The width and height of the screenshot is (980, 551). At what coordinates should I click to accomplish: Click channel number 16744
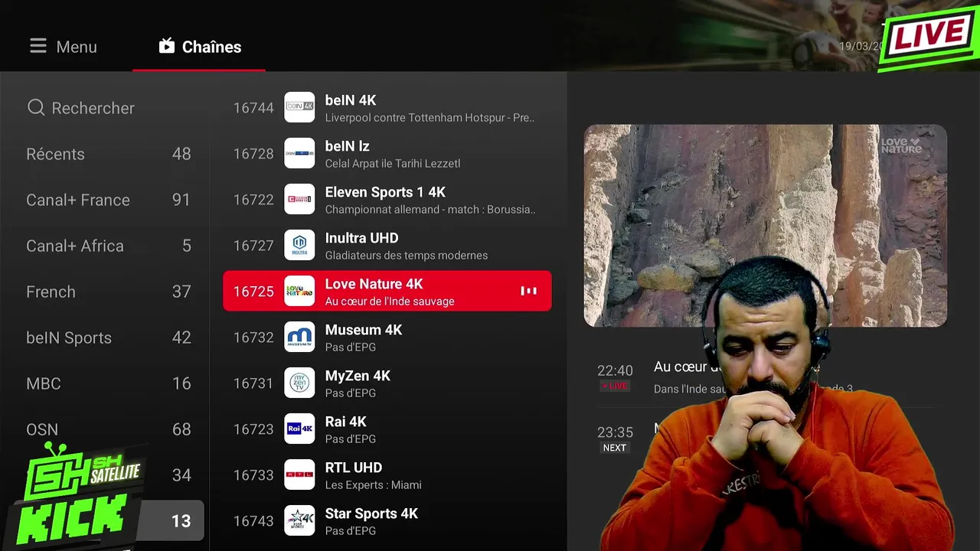pyautogui.click(x=253, y=108)
